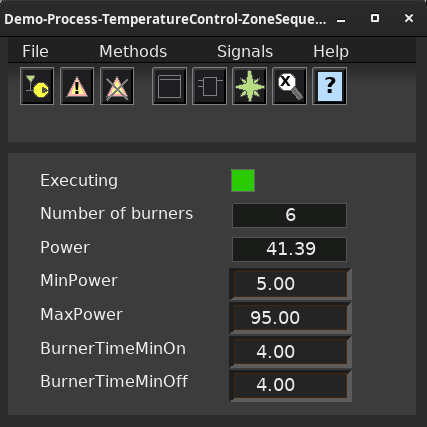The image size is (427, 427).
Task: Click the Power value display
Action: (289, 249)
